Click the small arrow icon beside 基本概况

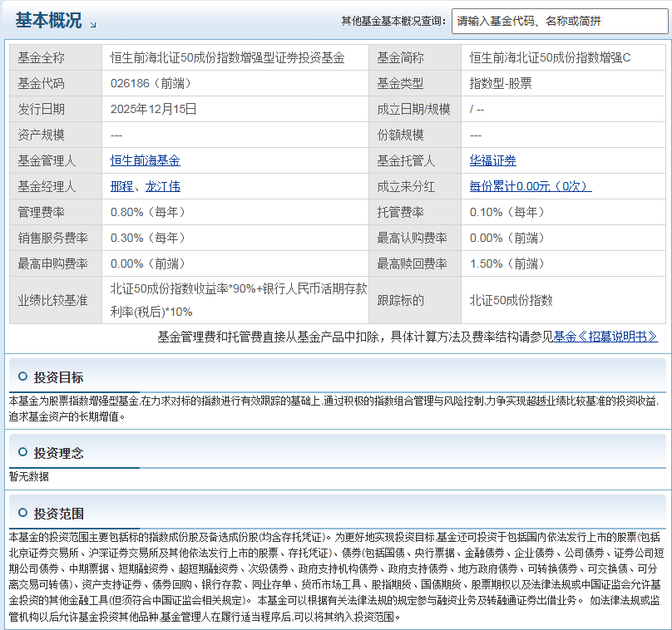click(93, 25)
